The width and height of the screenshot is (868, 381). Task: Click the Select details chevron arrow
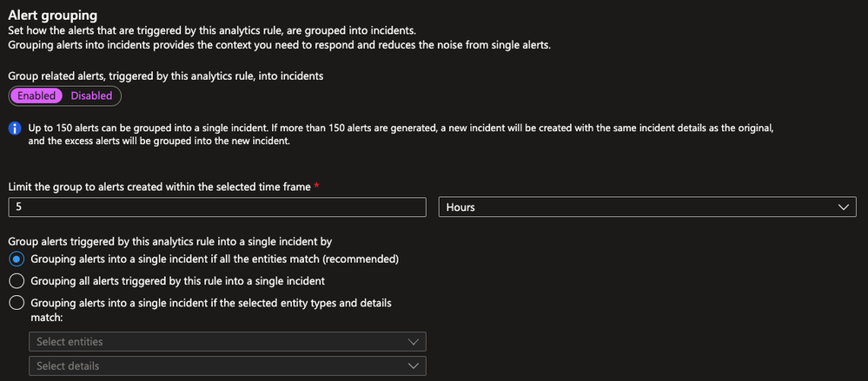[x=413, y=366]
